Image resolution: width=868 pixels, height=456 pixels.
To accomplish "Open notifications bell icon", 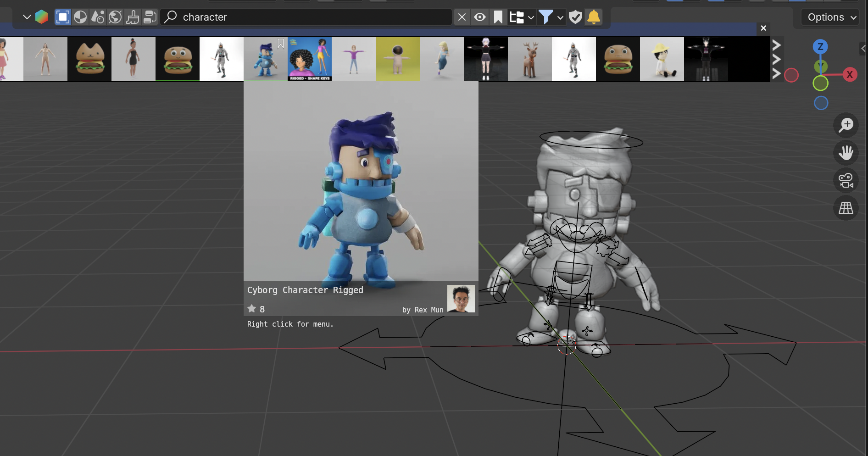I will click(593, 17).
